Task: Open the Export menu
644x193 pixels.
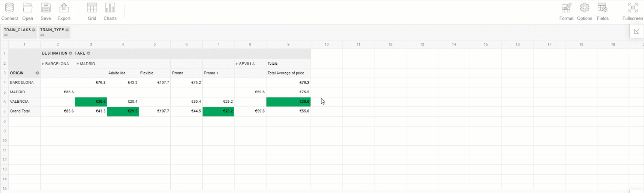Action: 64,11
